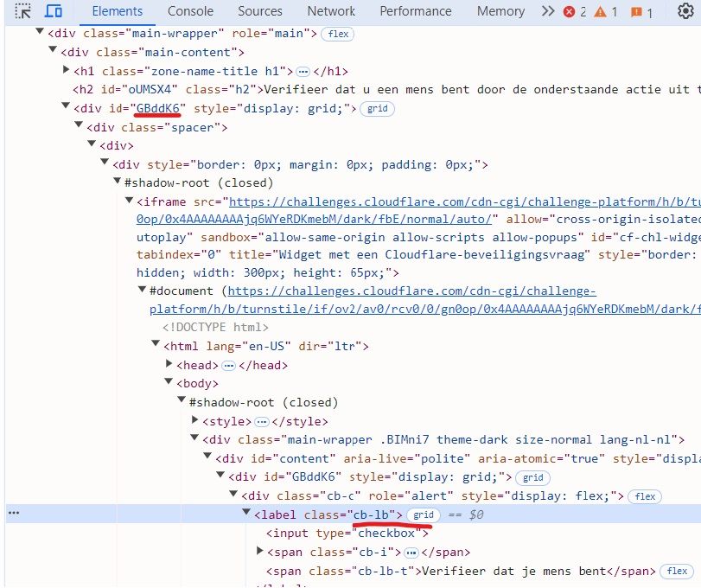Click the ellipsis inside the head element
Screen dimensions: 701x588
pos(229,365)
